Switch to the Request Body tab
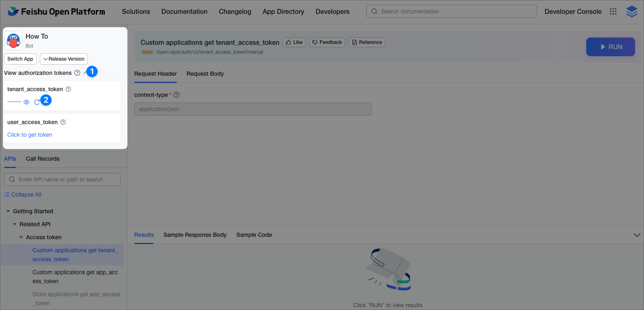 coord(205,74)
